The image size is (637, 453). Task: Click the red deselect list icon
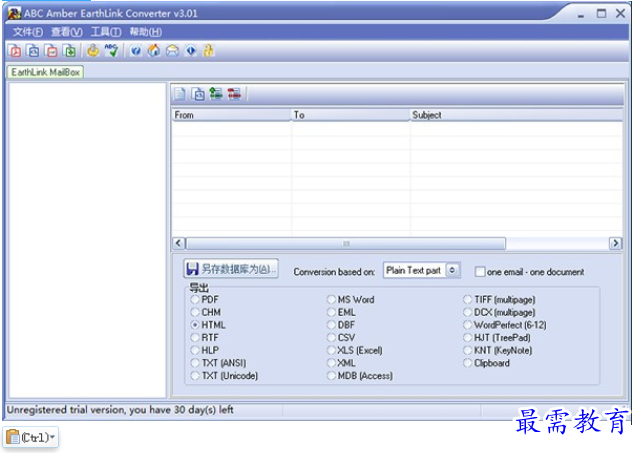click(x=234, y=94)
